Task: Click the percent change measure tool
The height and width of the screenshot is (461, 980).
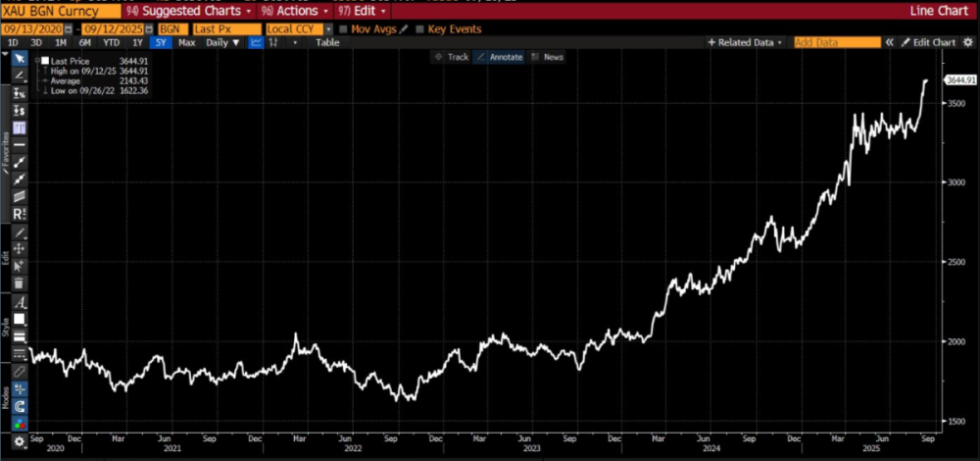Action: [x=19, y=92]
